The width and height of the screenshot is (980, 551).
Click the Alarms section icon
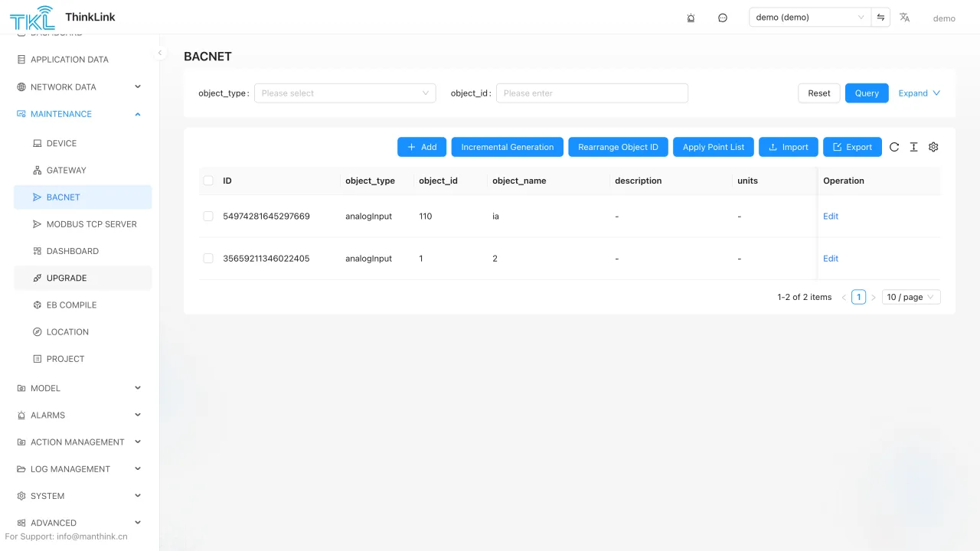coord(21,416)
